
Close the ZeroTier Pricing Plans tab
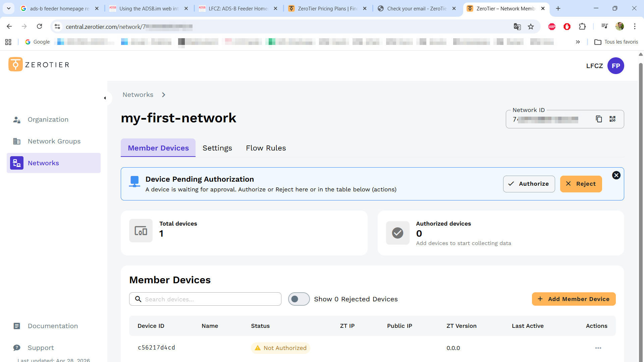[365, 8]
